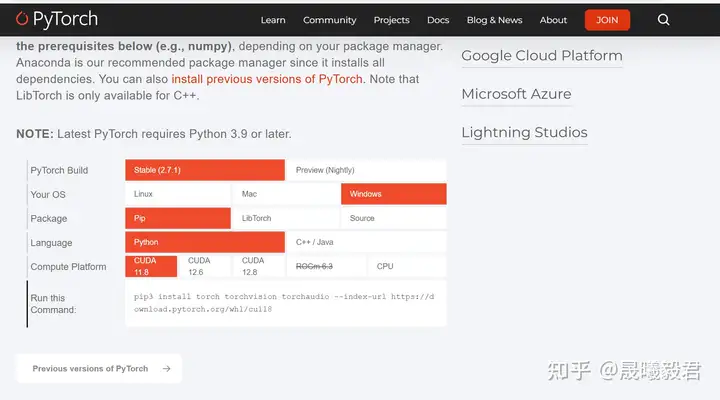The height and width of the screenshot is (400, 720).
Task: Open the Docs menu
Action: [x=438, y=20]
